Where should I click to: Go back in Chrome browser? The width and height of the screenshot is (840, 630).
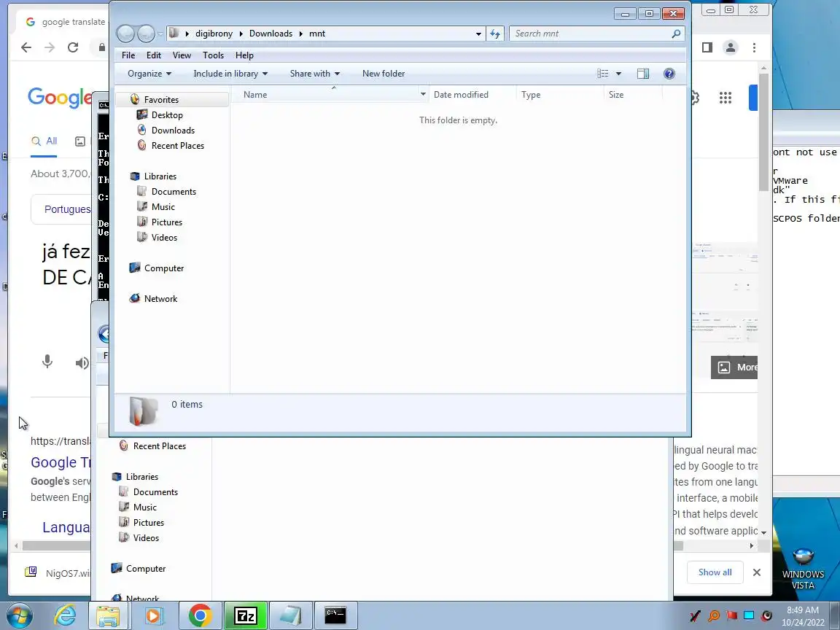pyautogui.click(x=26, y=47)
